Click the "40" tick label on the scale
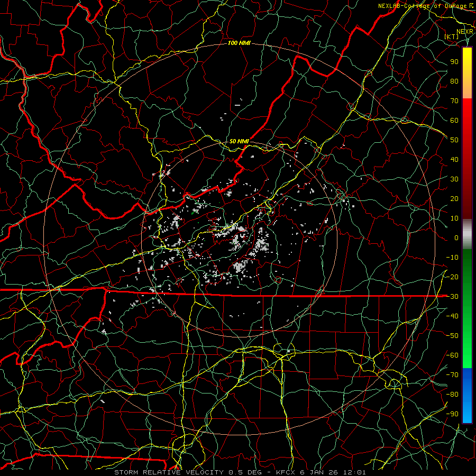476x476 pixels. pos(454,159)
